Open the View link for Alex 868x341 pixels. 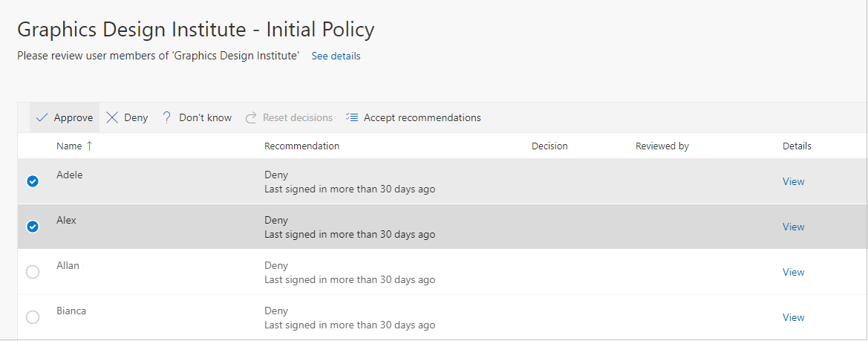point(793,227)
